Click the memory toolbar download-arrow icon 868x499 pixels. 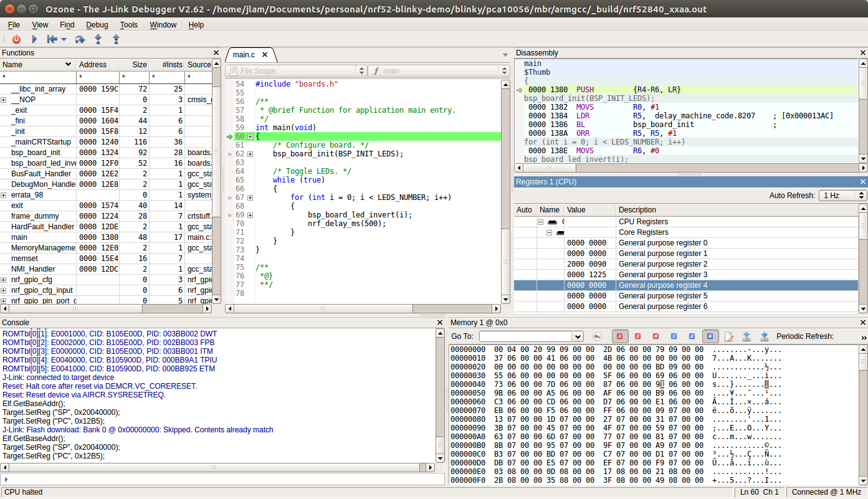tap(765, 336)
